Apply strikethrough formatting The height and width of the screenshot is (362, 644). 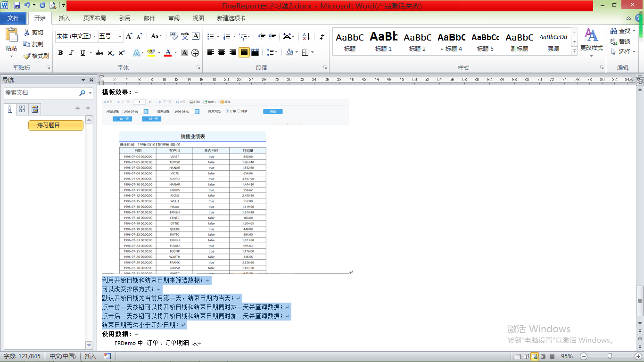tap(99, 53)
